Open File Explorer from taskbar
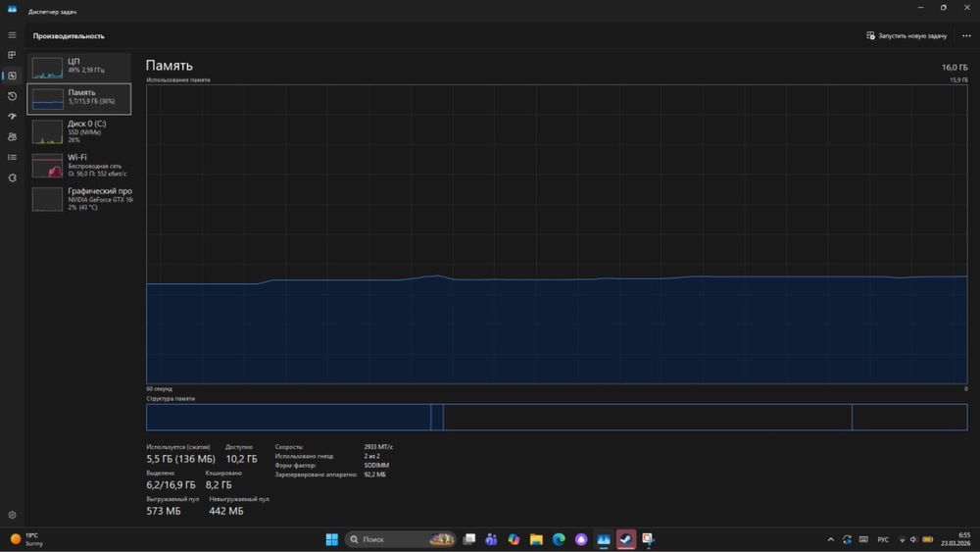 point(536,539)
